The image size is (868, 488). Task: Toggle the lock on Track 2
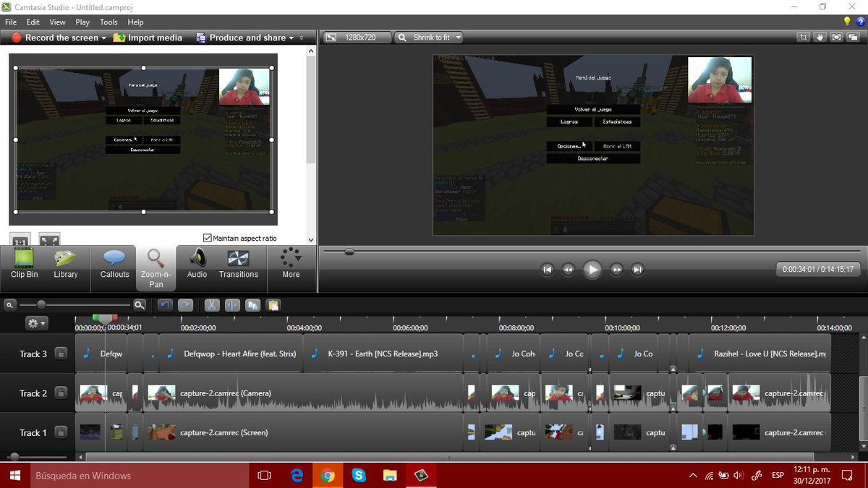61,393
